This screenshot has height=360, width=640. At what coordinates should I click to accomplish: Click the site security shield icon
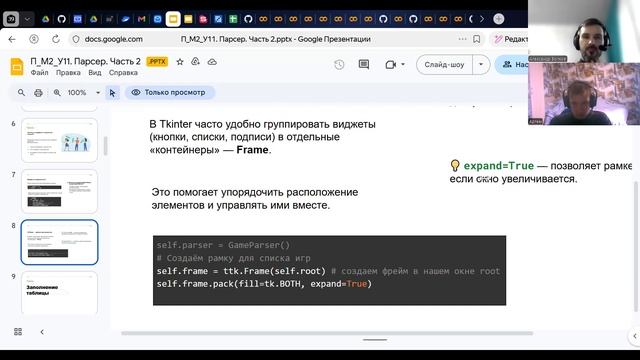(76, 39)
